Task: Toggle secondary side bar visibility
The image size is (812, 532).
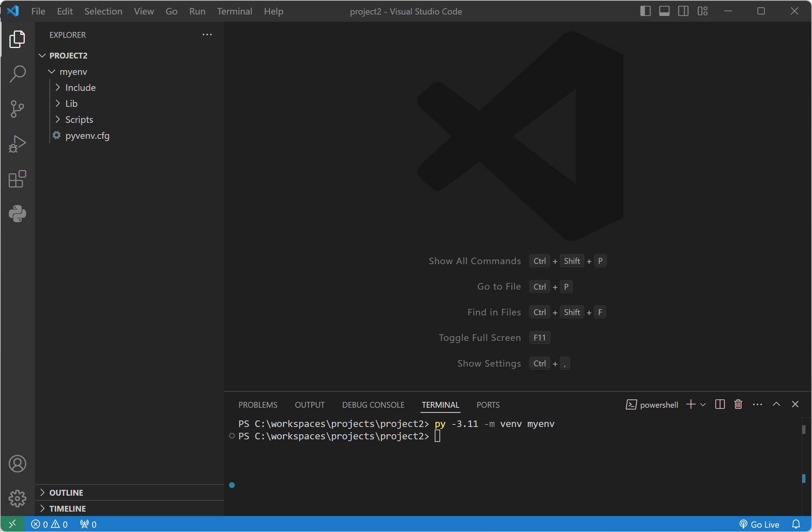Action: (x=683, y=11)
